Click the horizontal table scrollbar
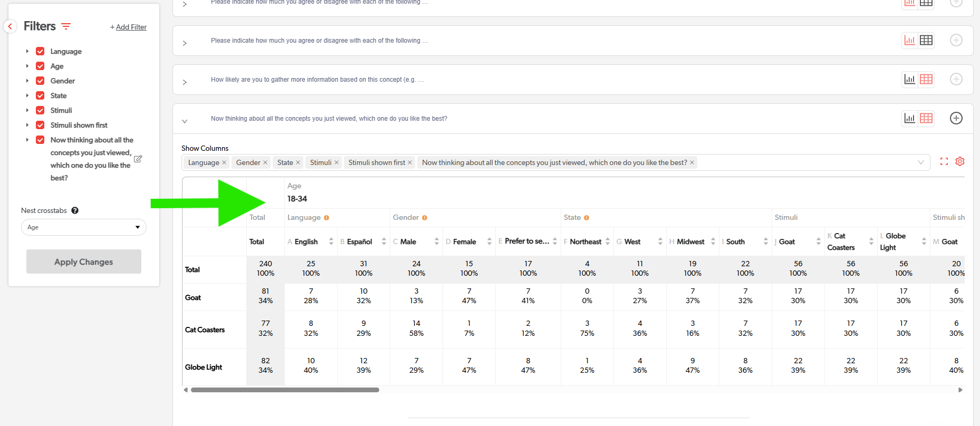The width and height of the screenshot is (980, 426). pos(285,390)
